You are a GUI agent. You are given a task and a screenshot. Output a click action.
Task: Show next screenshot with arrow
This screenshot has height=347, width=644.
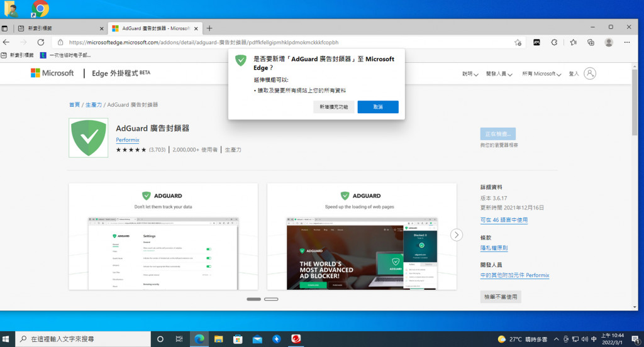(457, 235)
